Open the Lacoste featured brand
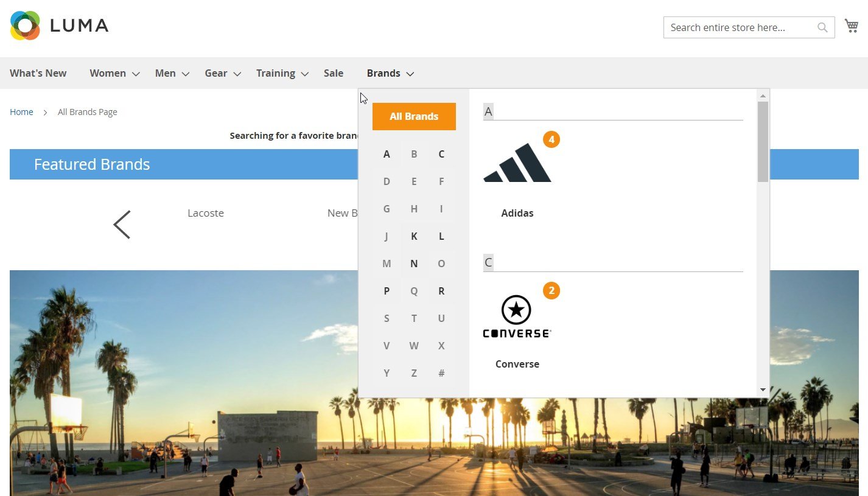Screen dimensions: 868x496 click(x=206, y=213)
